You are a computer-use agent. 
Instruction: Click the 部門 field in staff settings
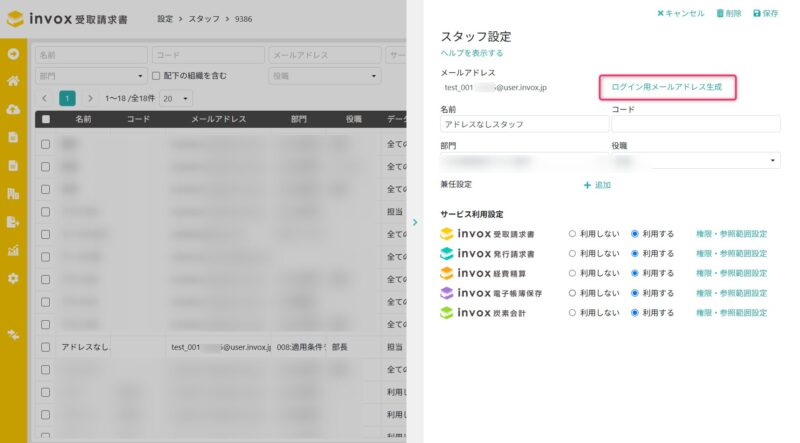point(524,161)
